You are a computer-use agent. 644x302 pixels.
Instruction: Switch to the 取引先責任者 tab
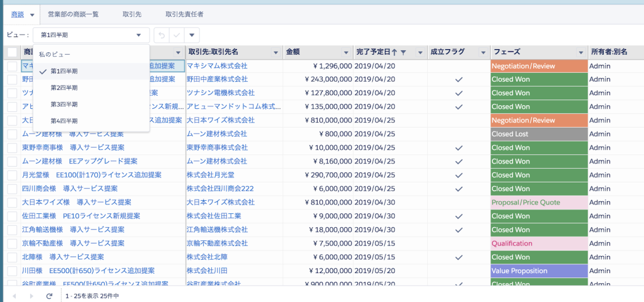[x=184, y=14]
